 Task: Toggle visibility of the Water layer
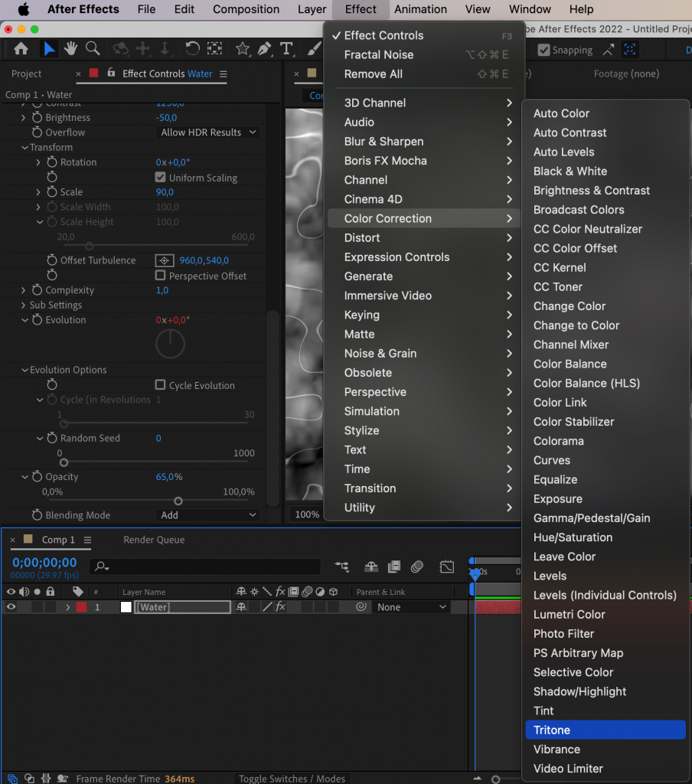pos(10,606)
